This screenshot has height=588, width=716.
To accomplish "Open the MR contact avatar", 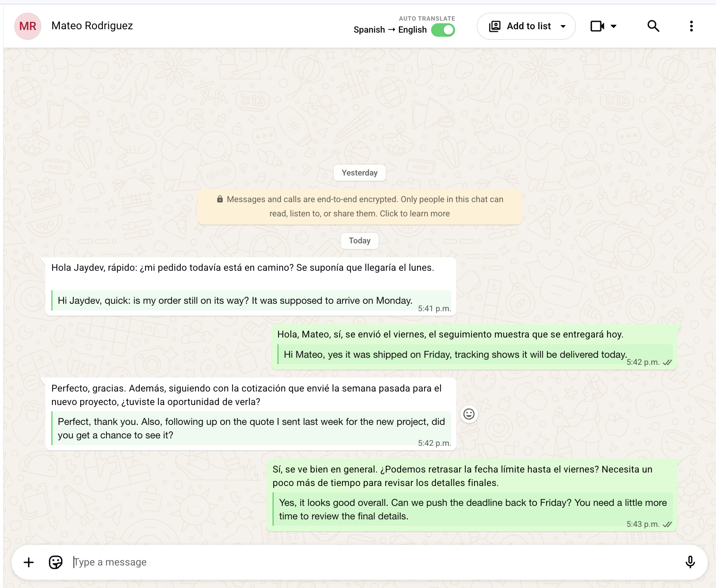I will tap(28, 26).
